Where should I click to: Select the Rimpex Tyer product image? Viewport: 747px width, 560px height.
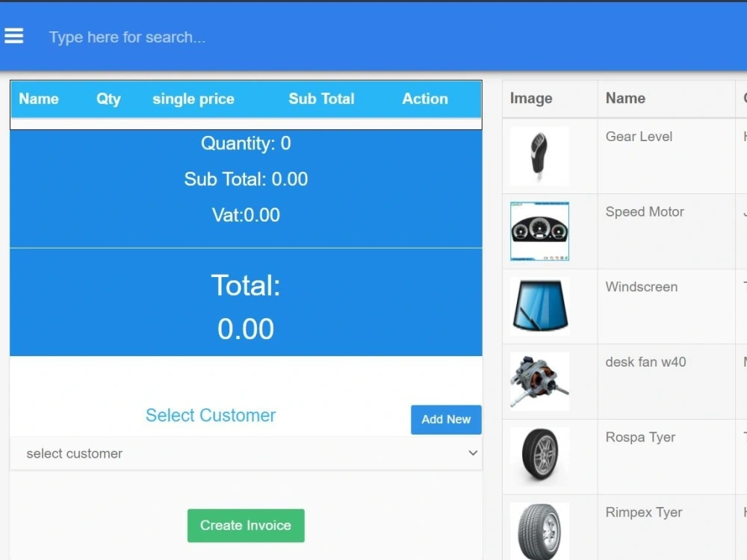point(539,531)
